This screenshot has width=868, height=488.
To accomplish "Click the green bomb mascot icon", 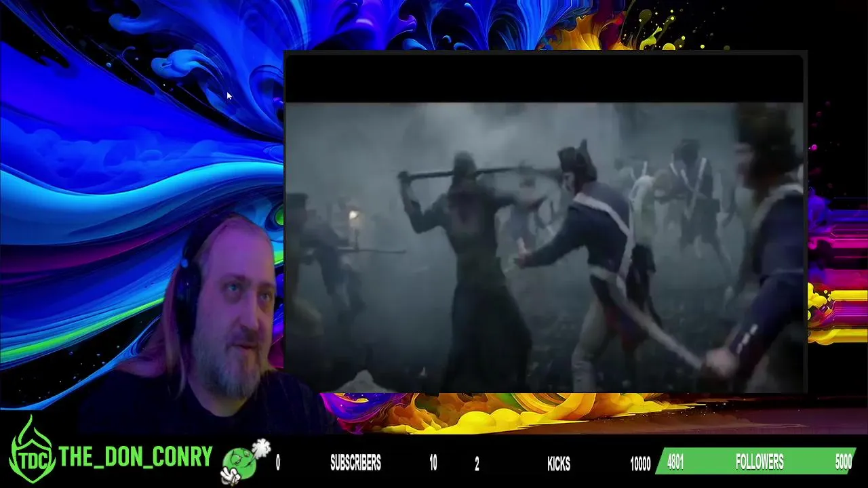I will (244, 462).
